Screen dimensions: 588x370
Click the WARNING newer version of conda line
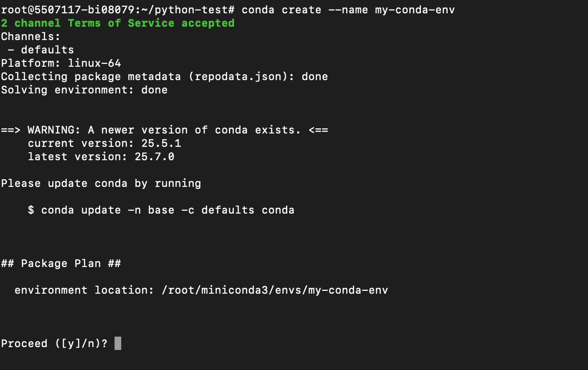165,130
